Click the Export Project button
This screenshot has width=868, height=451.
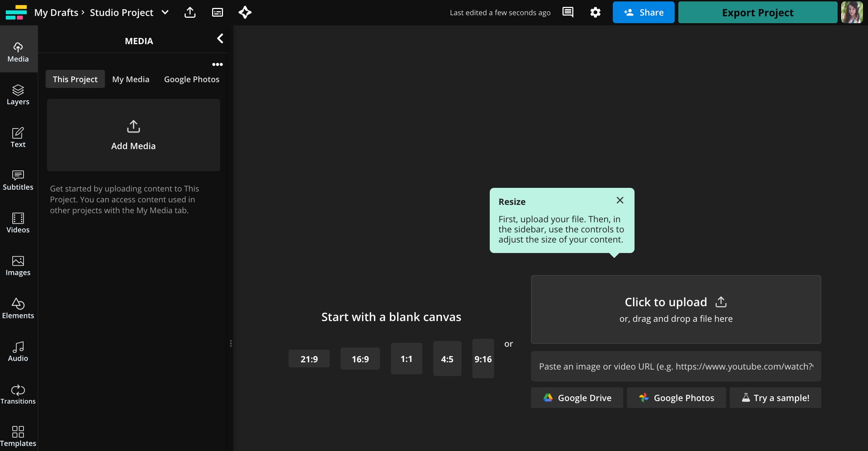pos(757,13)
